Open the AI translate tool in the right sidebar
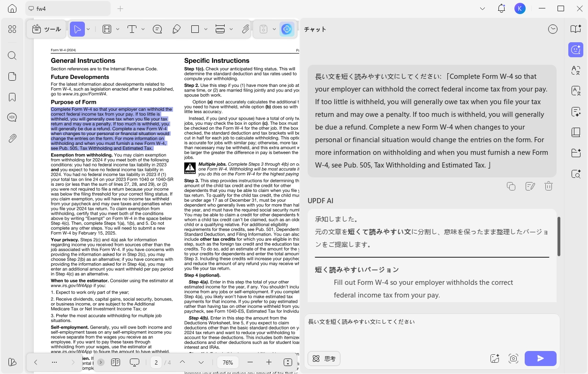The height and width of the screenshot is (374, 588). [x=576, y=70]
